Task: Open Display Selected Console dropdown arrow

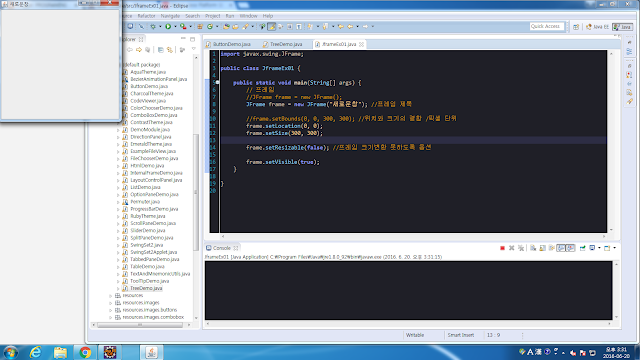Action: [x=599, y=248]
